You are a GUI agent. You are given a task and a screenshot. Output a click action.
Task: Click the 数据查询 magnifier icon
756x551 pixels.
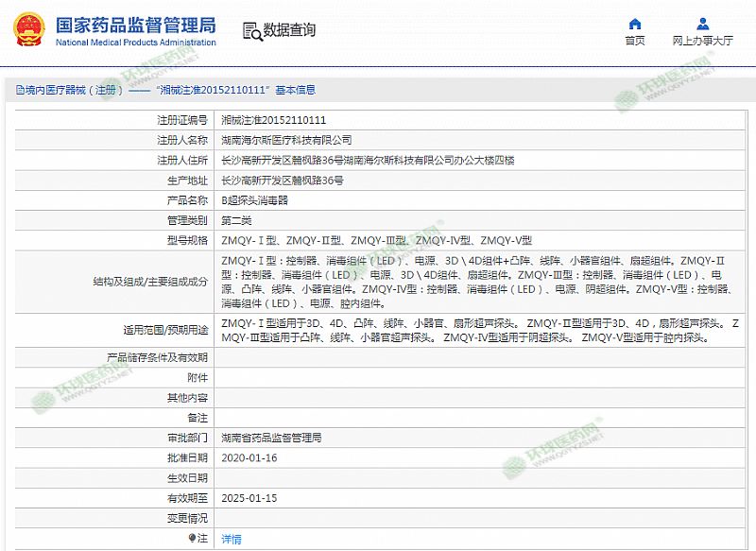click(x=252, y=30)
